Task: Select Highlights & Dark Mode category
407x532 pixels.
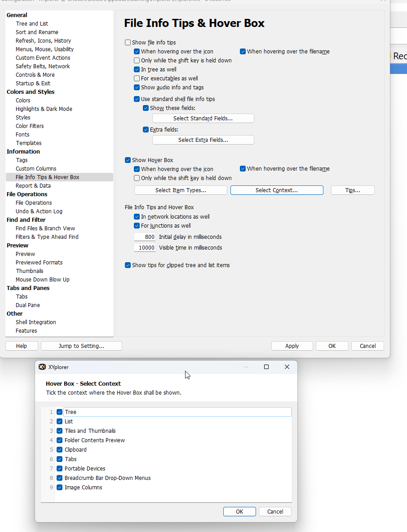Action: 44,109
